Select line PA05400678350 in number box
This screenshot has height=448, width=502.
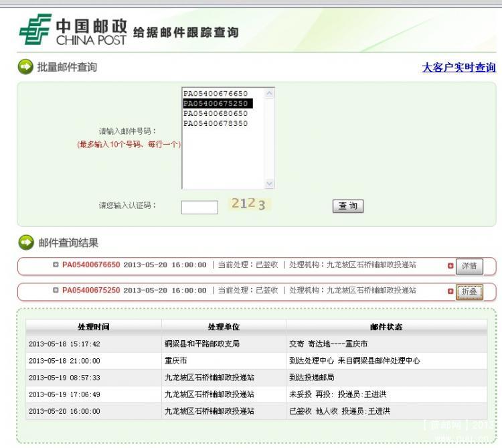click(x=216, y=123)
